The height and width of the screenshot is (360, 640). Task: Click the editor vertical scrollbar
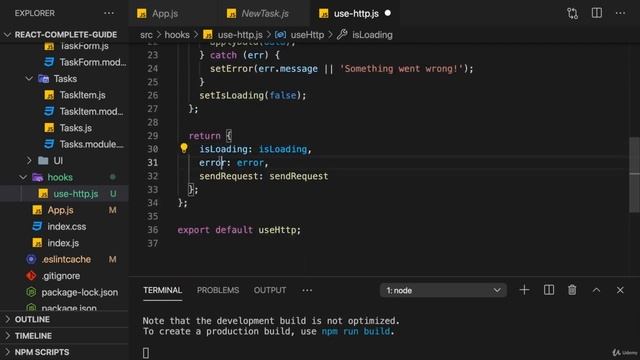(634, 175)
